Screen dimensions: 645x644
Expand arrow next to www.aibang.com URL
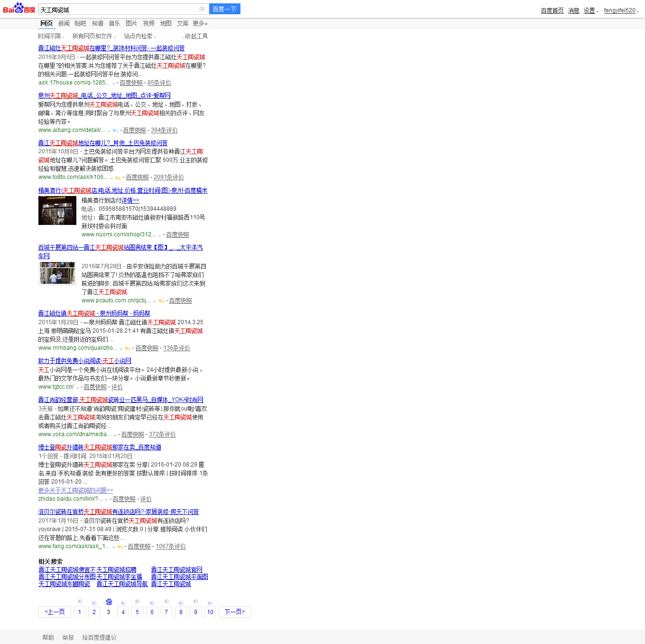point(109,131)
